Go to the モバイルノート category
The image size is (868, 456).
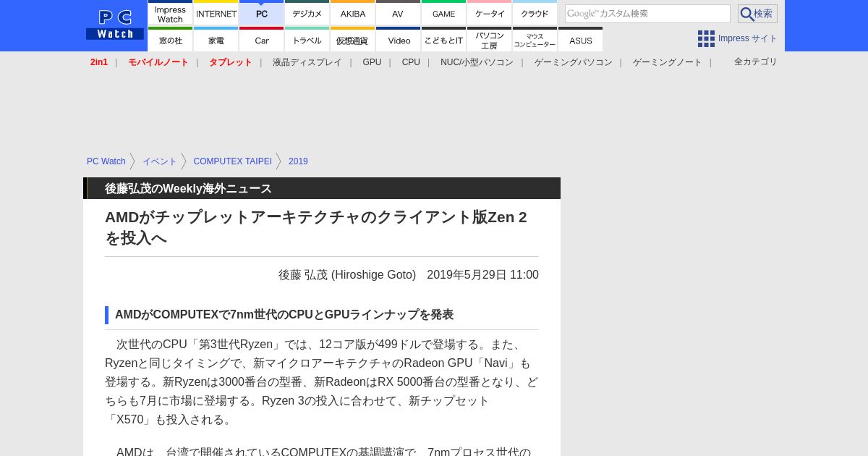pos(158,62)
